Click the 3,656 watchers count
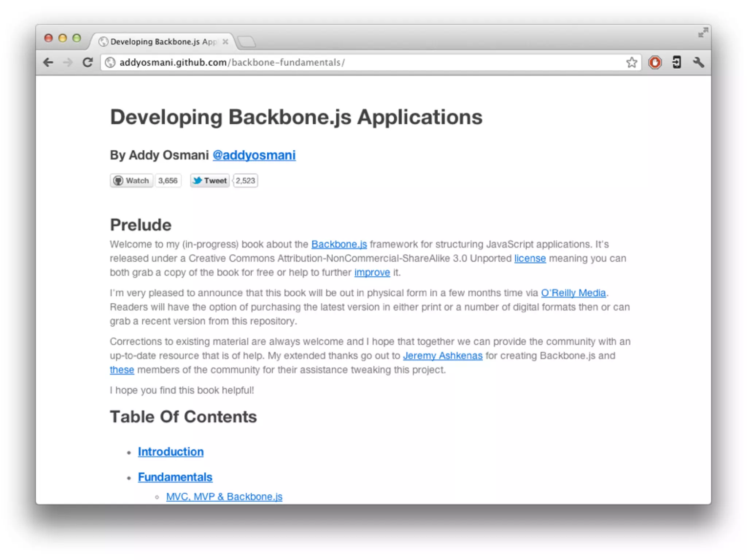 [x=168, y=180]
